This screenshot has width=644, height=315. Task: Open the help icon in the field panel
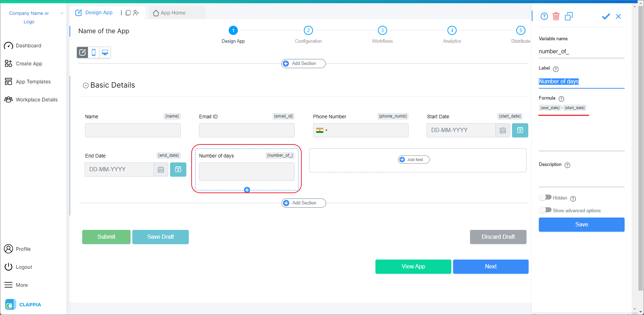coord(544,16)
